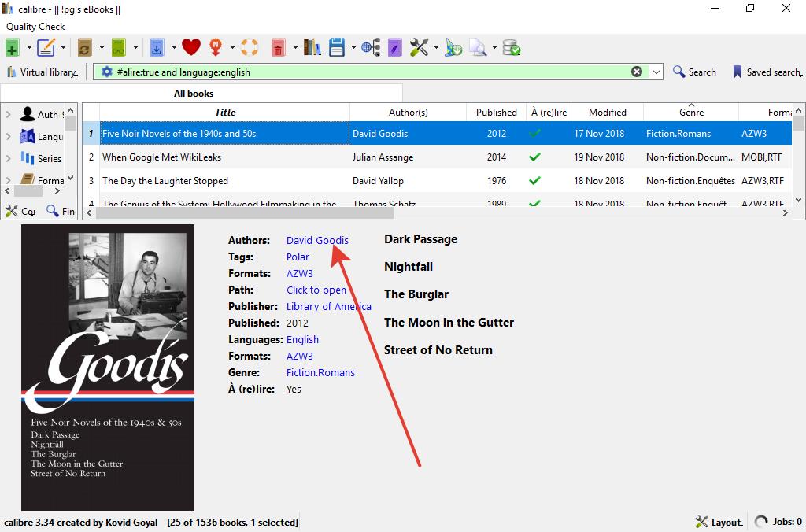Open Help via the lifebuoy icon
The image size is (806, 532).
click(x=250, y=47)
